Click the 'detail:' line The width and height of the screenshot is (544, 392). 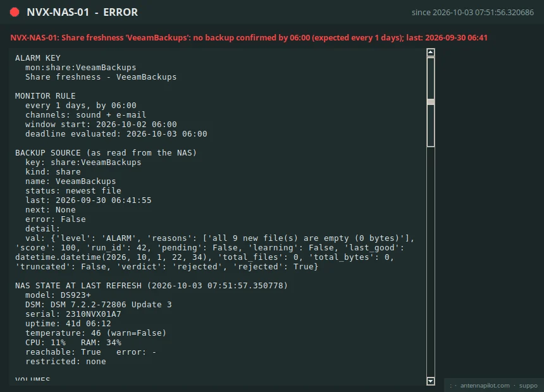tap(42, 229)
